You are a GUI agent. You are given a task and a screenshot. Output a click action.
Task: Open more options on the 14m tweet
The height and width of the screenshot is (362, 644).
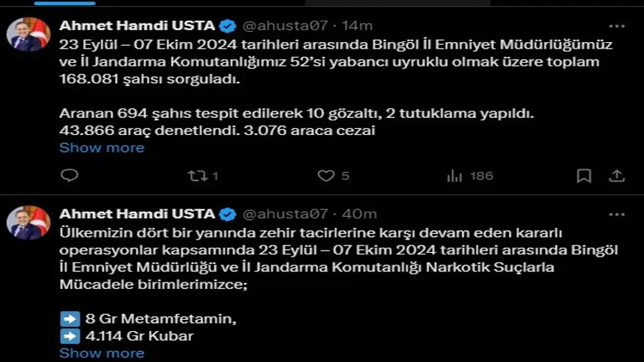click(616, 26)
